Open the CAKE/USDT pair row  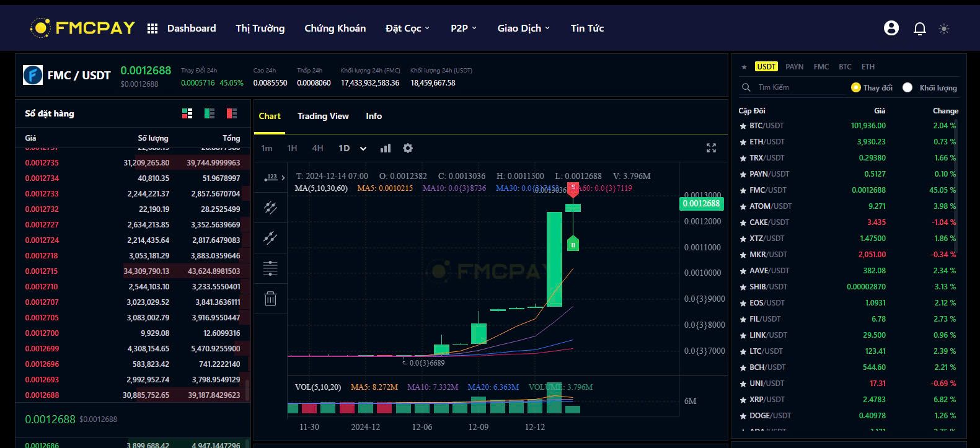pos(849,222)
